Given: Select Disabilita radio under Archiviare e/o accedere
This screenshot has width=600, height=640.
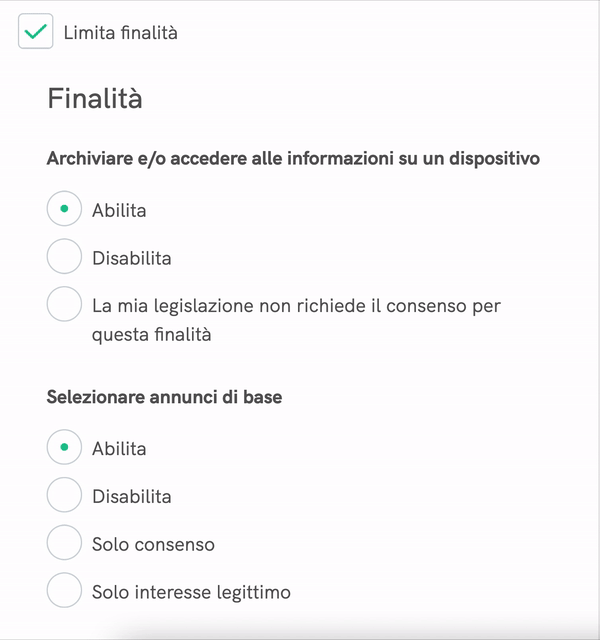Looking at the screenshot, I should [x=64, y=257].
